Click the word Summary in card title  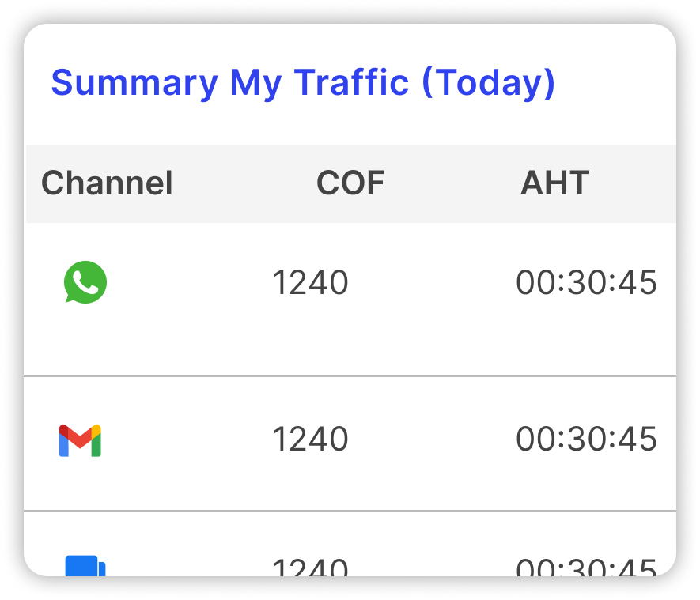(x=134, y=83)
